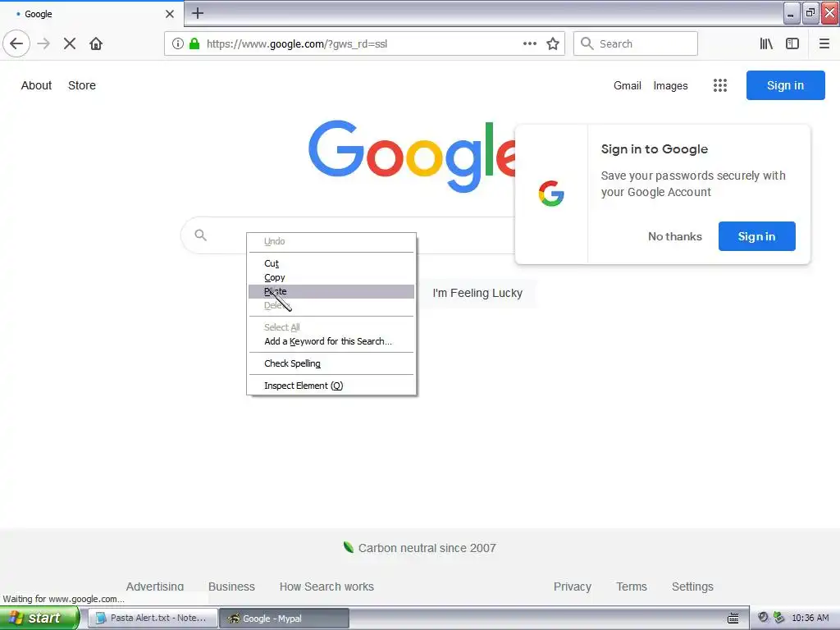Click Google - Mypal taskbar button
This screenshot has height=630, width=840.
point(284,619)
